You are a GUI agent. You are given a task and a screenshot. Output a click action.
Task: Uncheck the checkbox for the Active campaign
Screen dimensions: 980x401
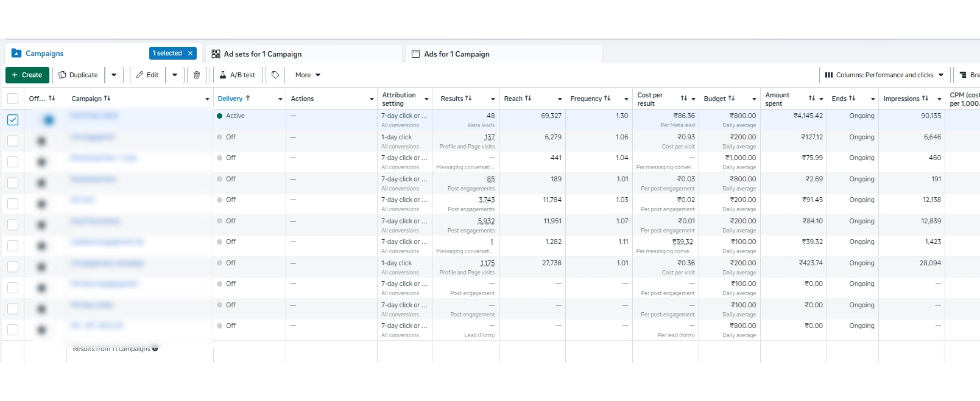[x=13, y=120]
